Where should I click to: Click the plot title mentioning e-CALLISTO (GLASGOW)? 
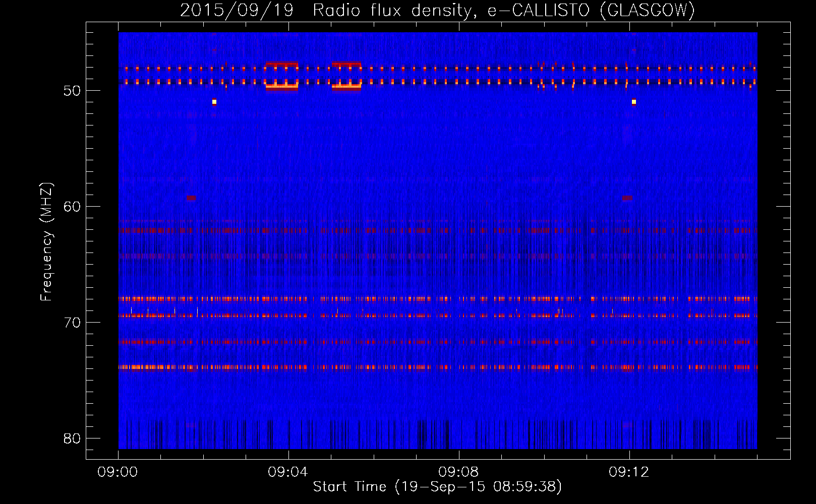pyautogui.click(x=437, y=10)
